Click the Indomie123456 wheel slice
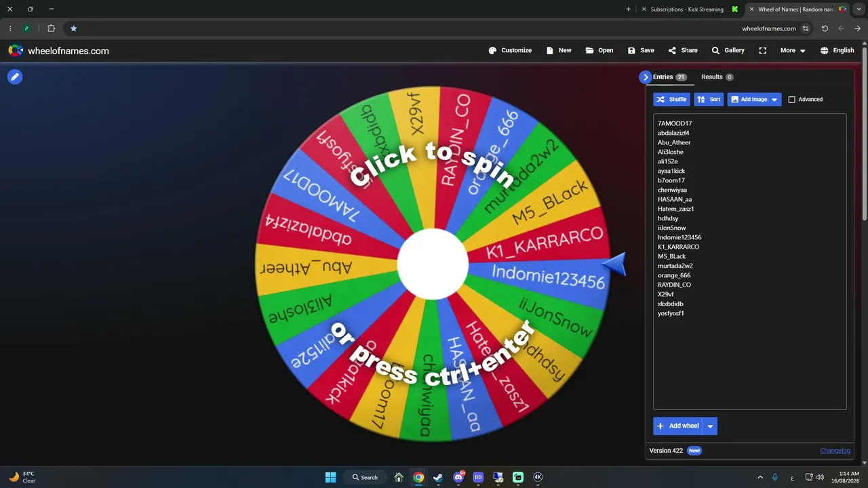Screen dimensions: 868x488 (548, 277)
